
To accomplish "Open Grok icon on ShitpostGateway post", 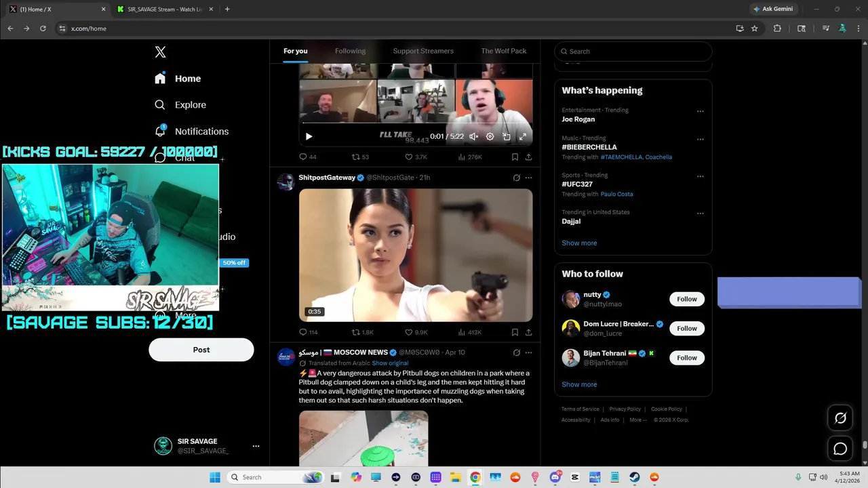I will coord(517,178).
